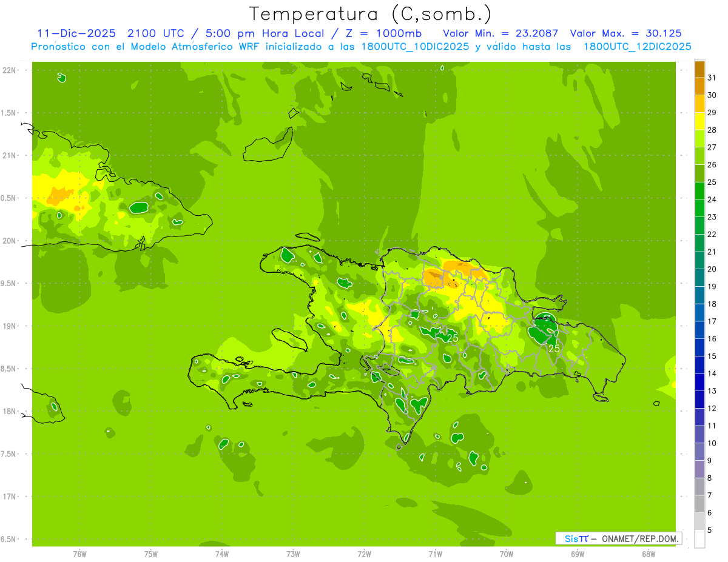The width and height of the screenshot is (728, 562).
Task: Click the "5" value on color scale
Action: (x=710, y=530)
